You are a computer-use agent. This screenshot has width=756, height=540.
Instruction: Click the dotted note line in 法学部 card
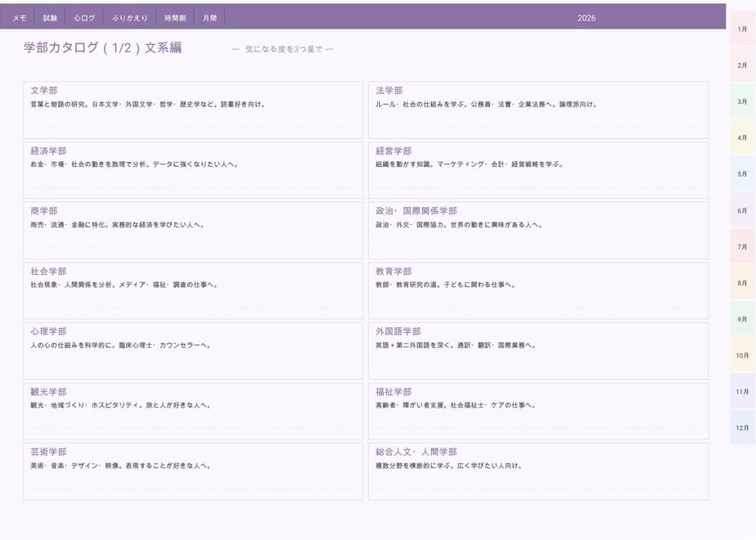[538, 127]
